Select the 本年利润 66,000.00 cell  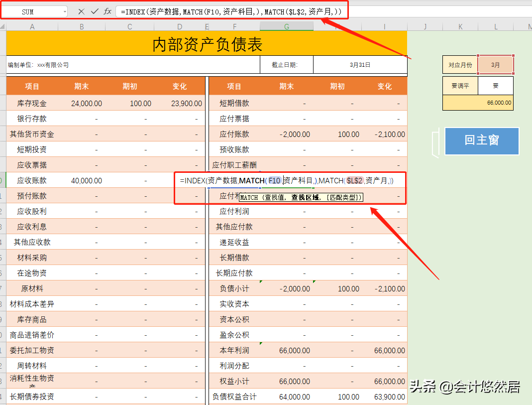pyautogui.click(x=287, y=350)
